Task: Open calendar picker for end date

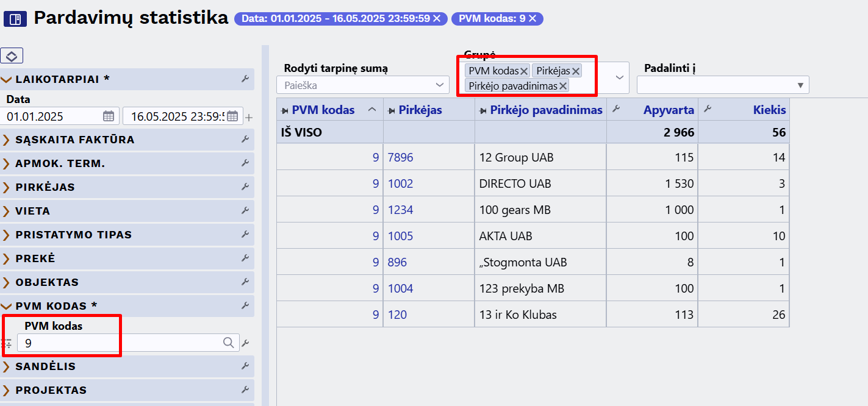Action: [x=232, y=116]
